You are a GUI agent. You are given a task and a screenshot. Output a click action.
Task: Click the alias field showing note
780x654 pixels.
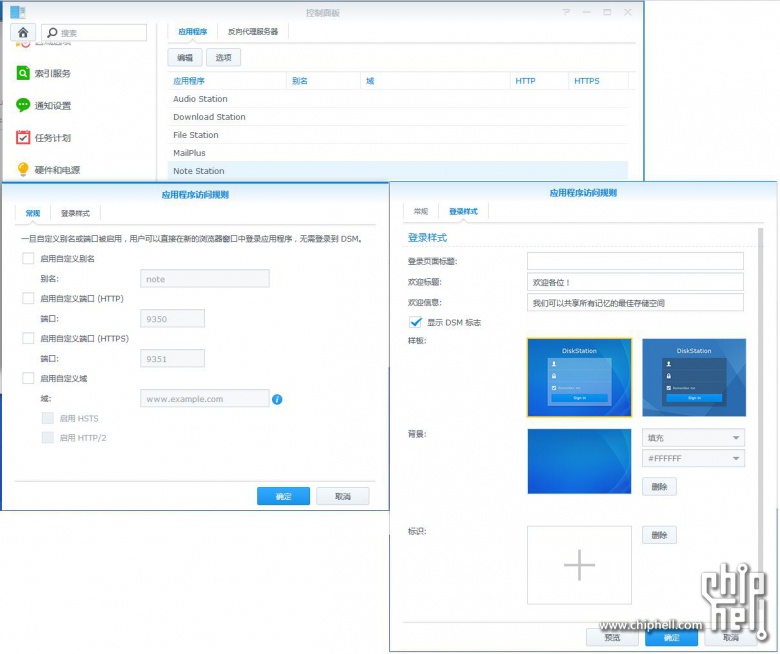pyautogui.click(x=205, y=279)
